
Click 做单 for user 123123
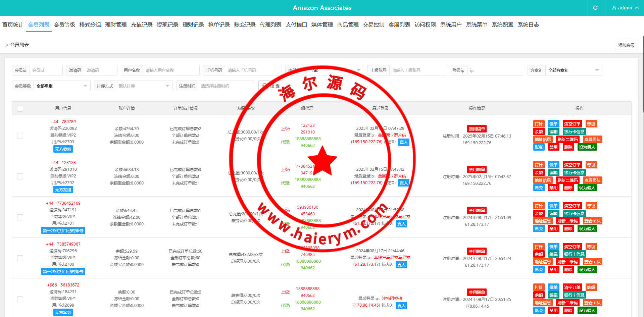pos(553,165)
